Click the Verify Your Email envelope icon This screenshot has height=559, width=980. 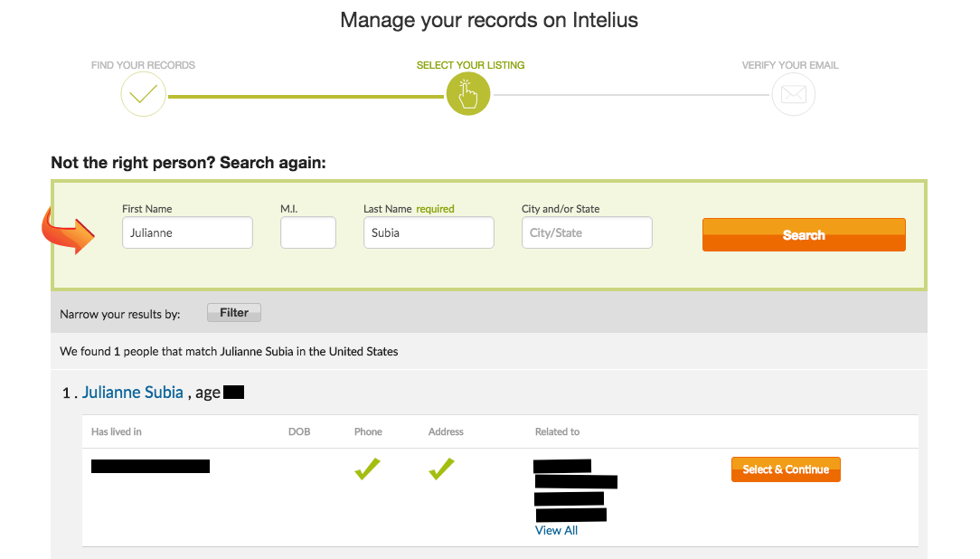(x=793, y=93)
